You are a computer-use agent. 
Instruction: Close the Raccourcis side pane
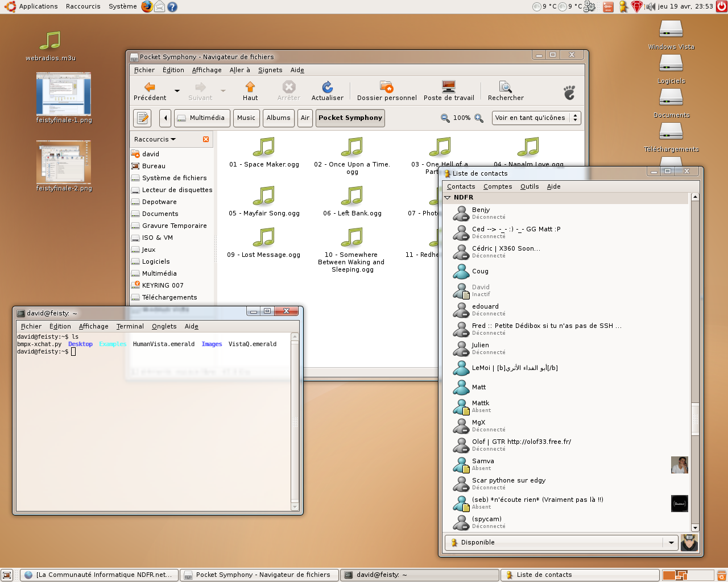[206, 139]
